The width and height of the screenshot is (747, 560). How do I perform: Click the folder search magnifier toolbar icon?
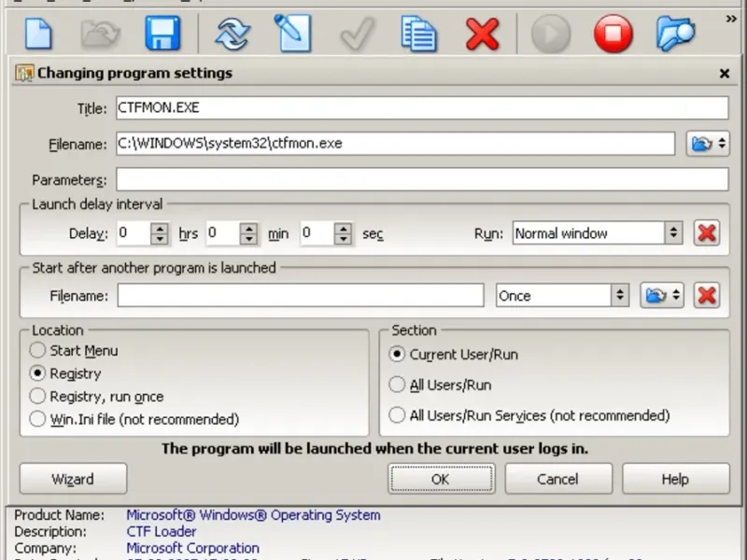[x=675, y=34]
